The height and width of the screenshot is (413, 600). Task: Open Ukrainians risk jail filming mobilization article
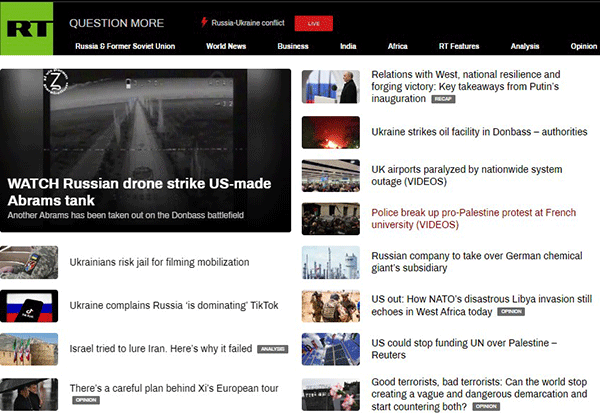[x=159, y=262]
